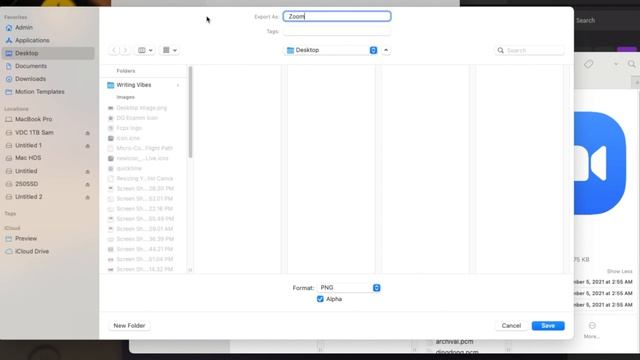The height and width of the screenshot is (360, 640).
Task: Click the Export As name field
Action: (x=337, y=16)
